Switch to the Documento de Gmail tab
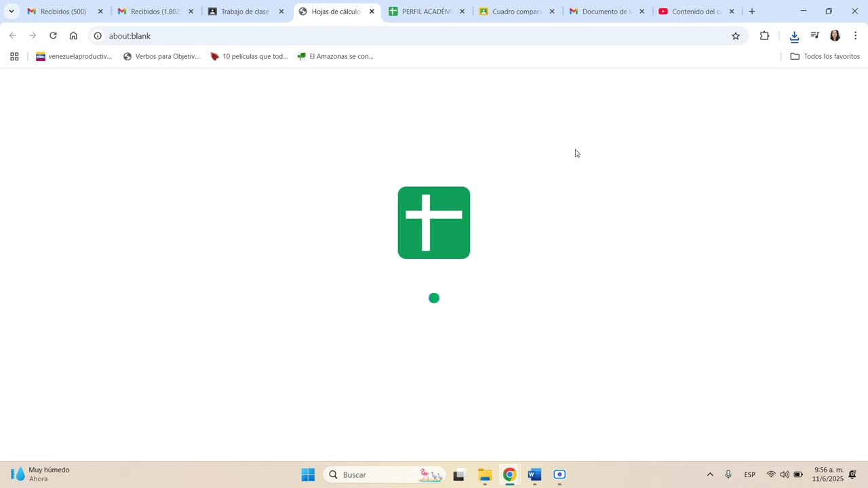868x488 pixels. [x=606, y=12]
